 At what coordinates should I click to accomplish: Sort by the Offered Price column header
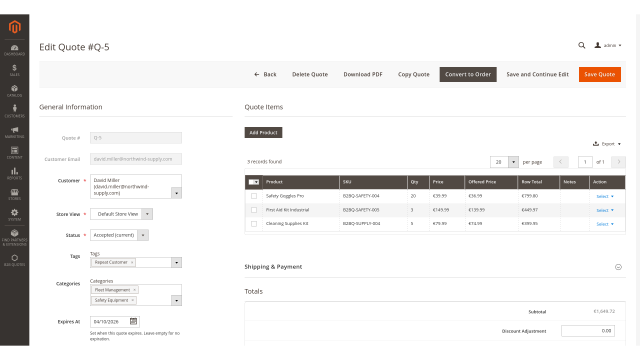[x=491, y=182]
